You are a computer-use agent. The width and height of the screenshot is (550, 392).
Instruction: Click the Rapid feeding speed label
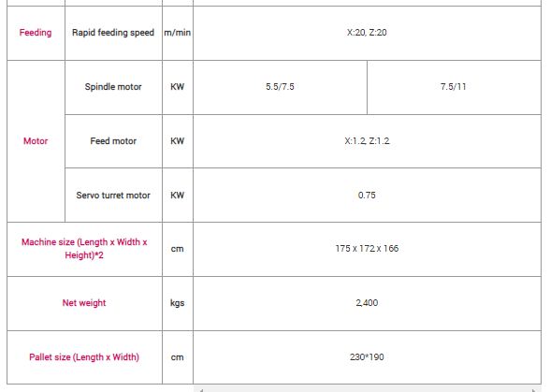(113, 33)
